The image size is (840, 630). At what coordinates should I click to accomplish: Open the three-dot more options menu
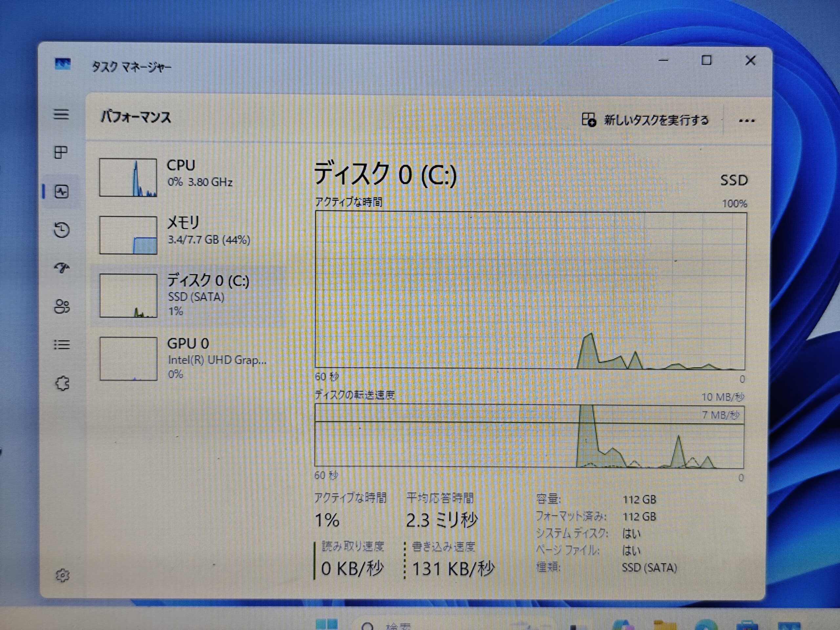pyautogui.click(x=746, y=121)
